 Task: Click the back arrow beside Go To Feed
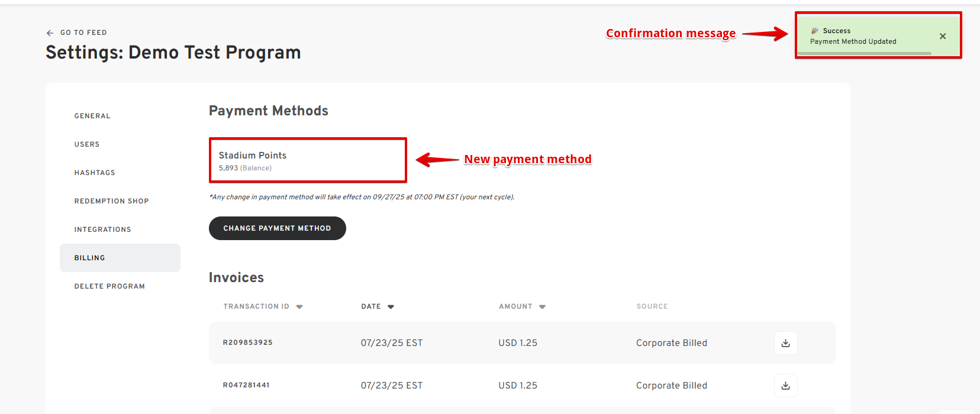pos(50,33)
